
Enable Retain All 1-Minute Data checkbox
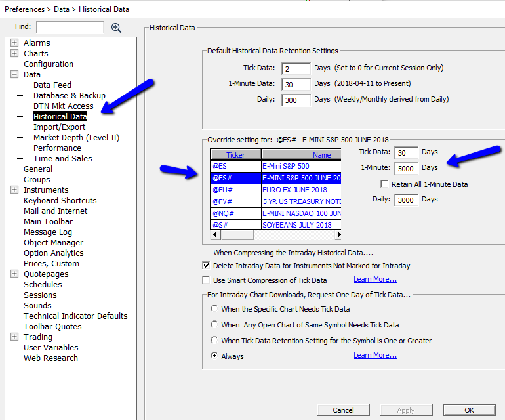click(384, 184)
